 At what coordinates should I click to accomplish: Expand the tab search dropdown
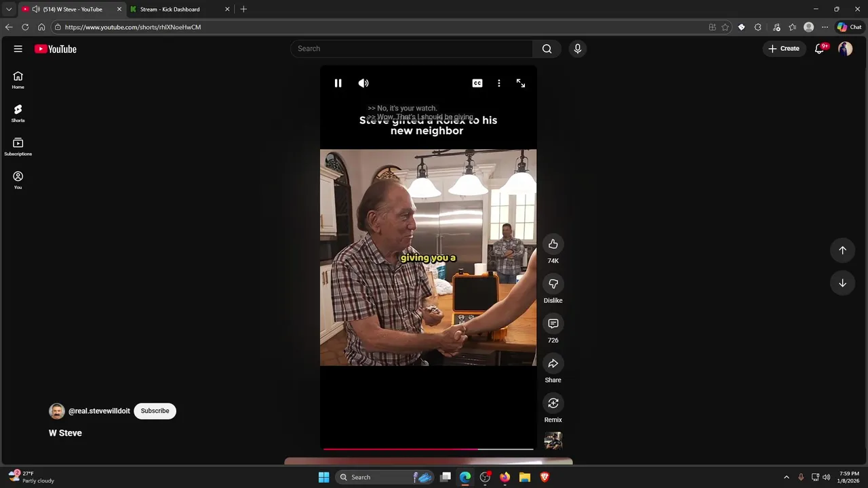pyautogui.click(x=9, y=9)
